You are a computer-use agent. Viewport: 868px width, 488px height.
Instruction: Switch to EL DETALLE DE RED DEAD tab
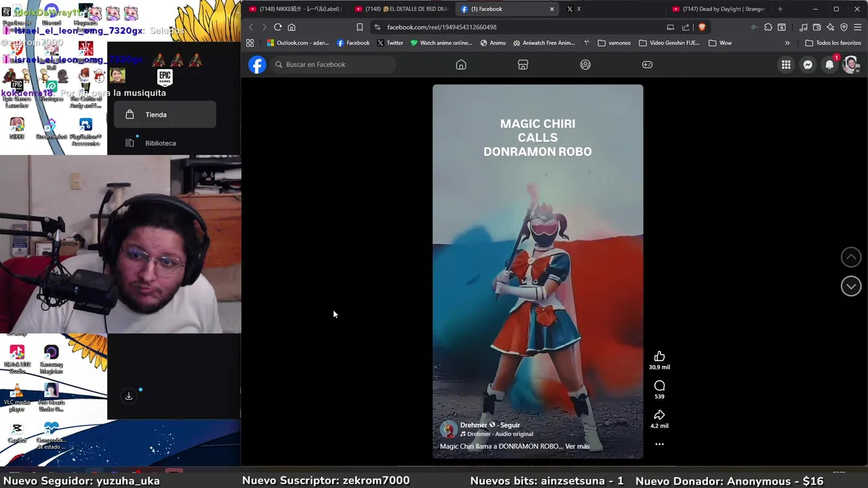click(401, 9)
